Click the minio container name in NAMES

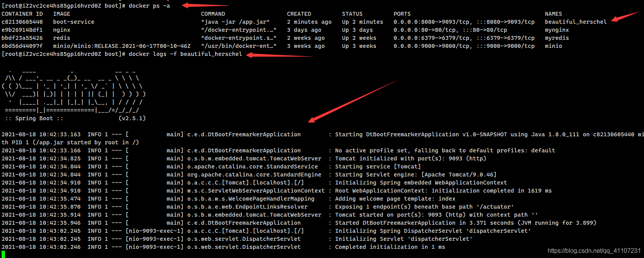tap(553, 46)
